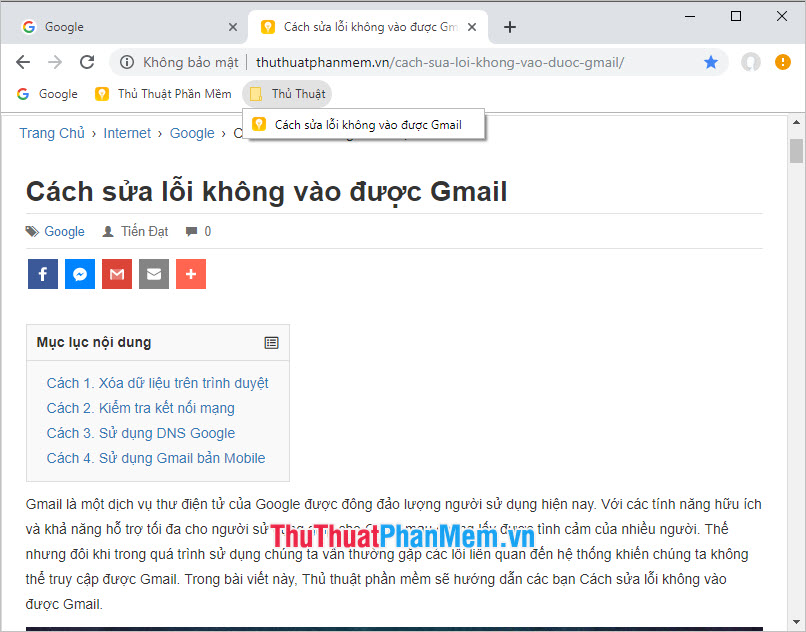Open a new tab with the plus button
Screen dimensions: 806x632
point(510,27)
